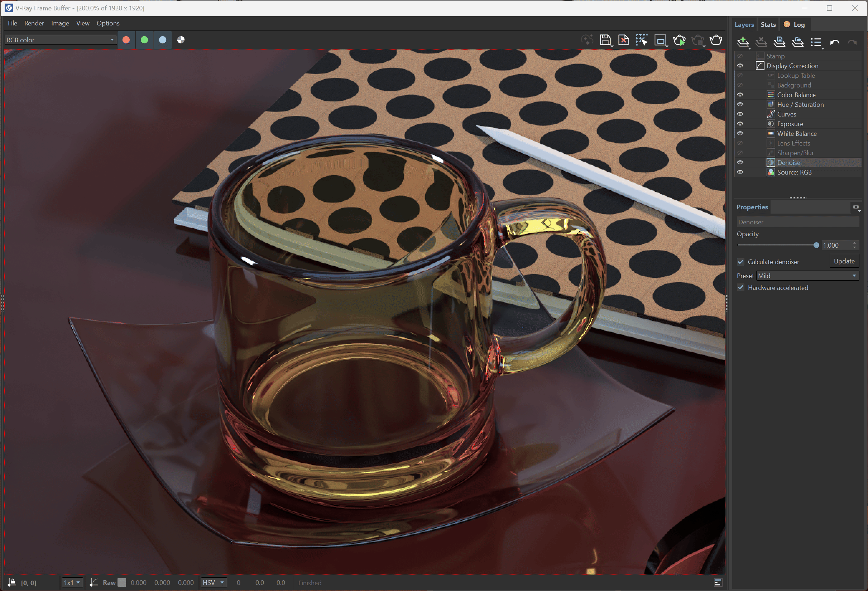
Task: Switch to the Stats tab
Action: point(768,25)
